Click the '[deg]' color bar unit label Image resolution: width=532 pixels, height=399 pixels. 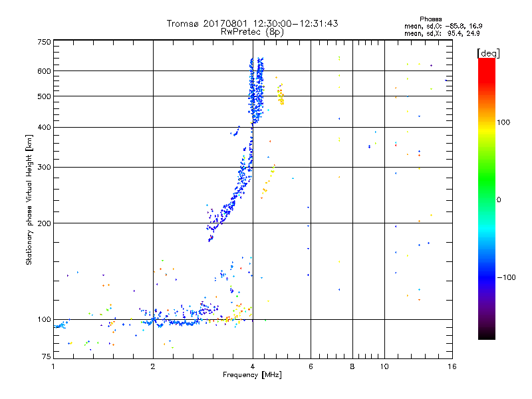(488, 53)
